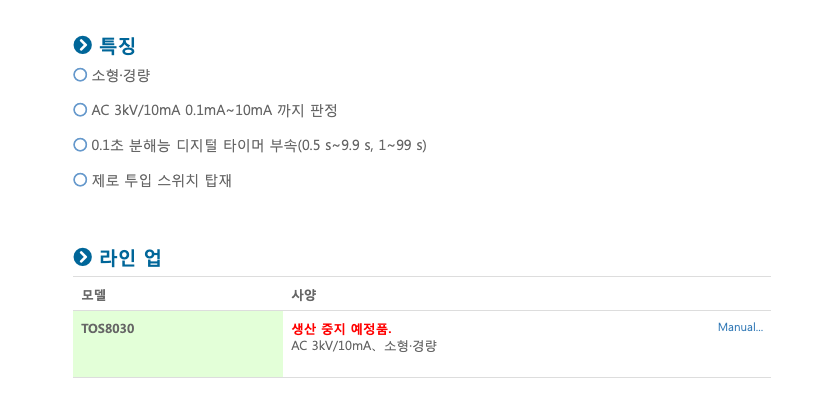Click the 소형·경량 feature text
840x407 pixels.
[x=121, y=76]
